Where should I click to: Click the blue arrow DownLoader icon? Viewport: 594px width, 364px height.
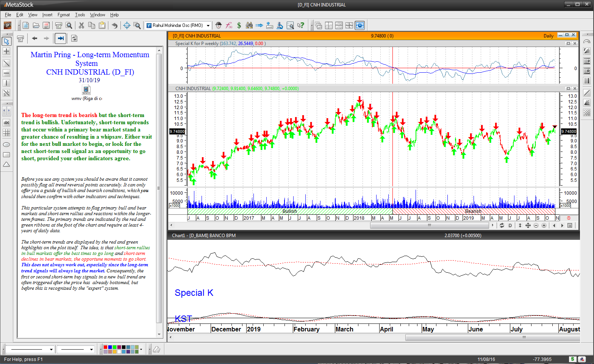tap(259, 25)
